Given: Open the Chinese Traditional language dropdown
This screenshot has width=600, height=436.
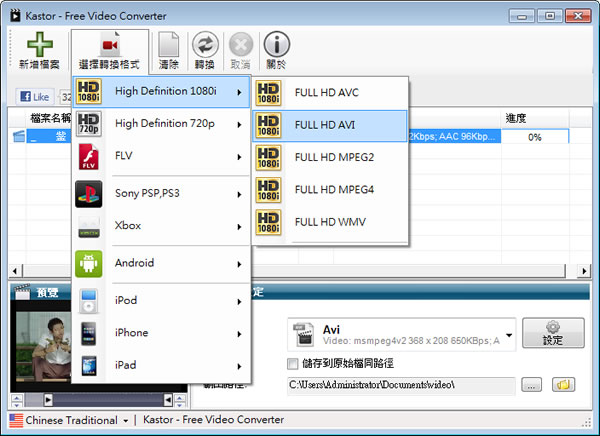Looking at the screenshot, I should 70,420.
